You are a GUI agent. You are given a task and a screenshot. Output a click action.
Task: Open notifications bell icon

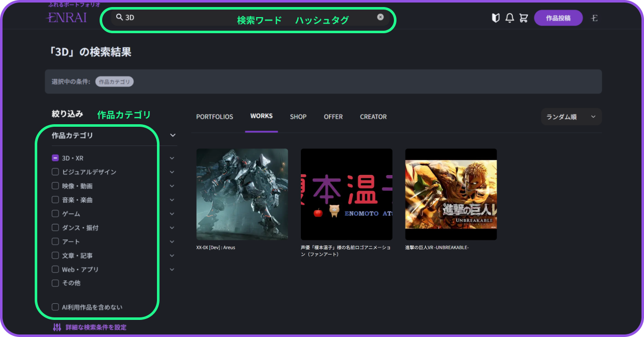click(x=510, y=18)
